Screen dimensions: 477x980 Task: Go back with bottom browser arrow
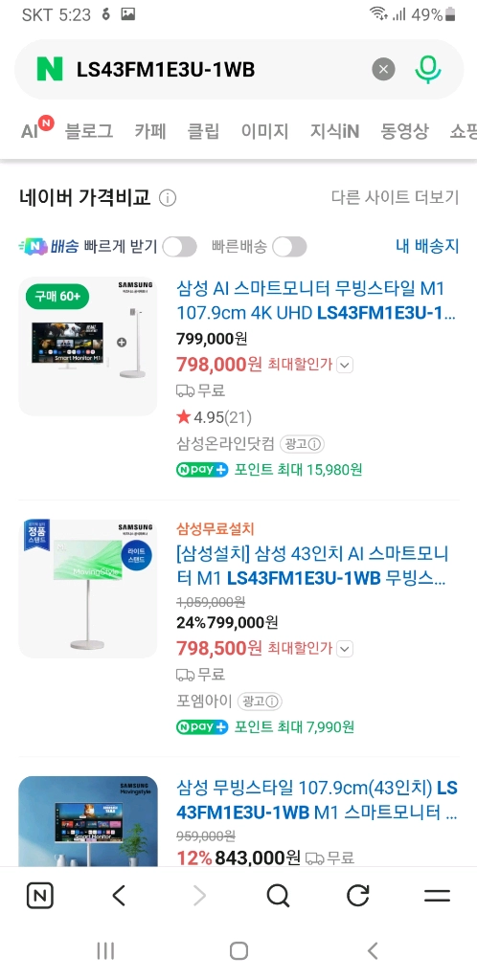119,896
